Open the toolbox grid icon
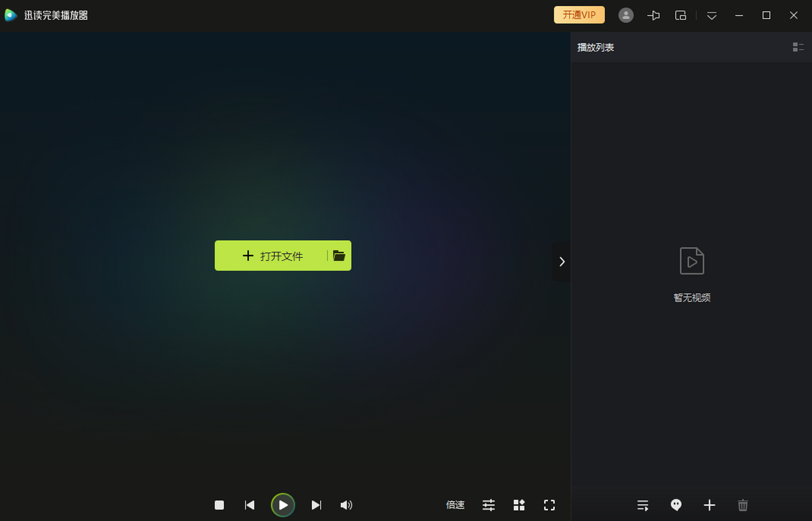 point(519,505)
